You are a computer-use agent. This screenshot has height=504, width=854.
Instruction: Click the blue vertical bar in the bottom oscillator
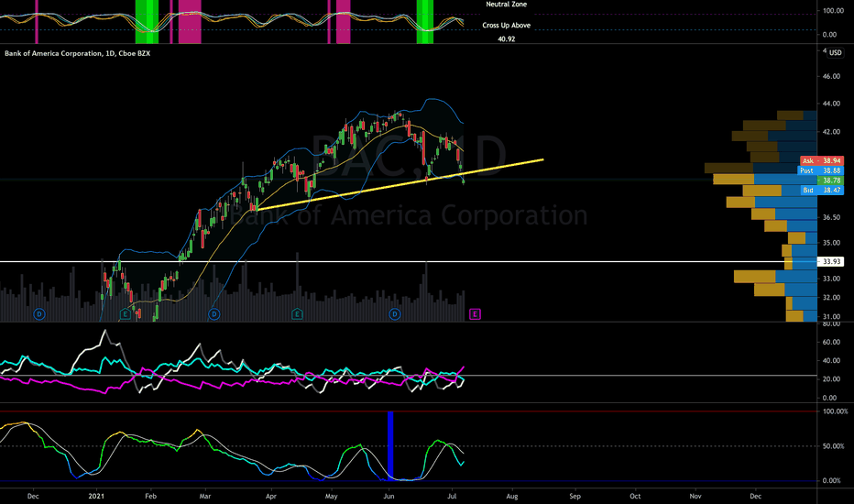point(390,445)
